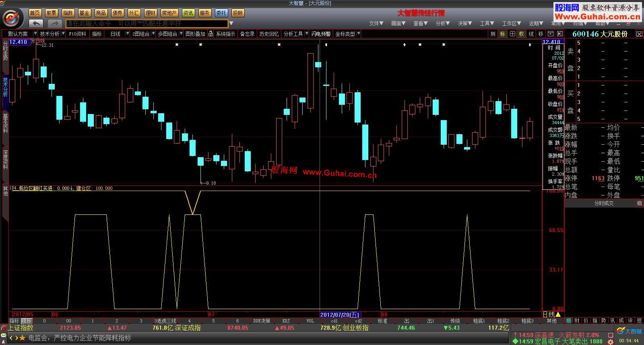Screen dimensions: 644x345
Task: Click the yellow triangle next to 日线 label
Action: (558, 314)
